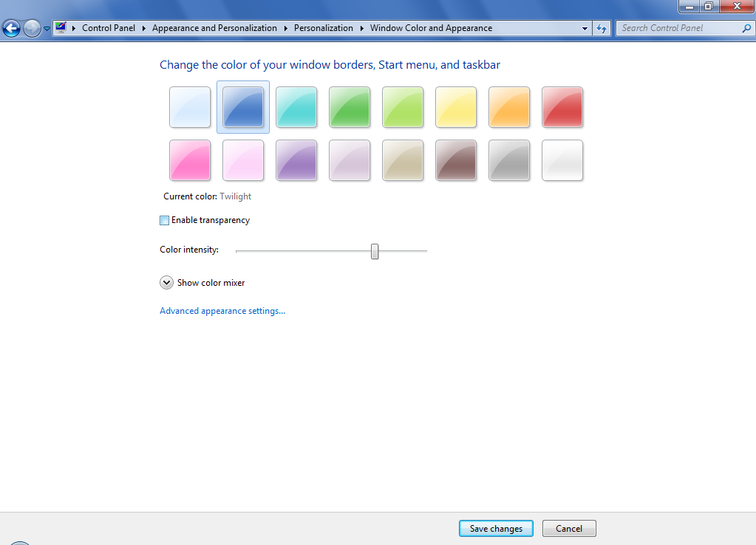
Task: Click the Control Panel address bar icon
Action: tap(61, 27)
